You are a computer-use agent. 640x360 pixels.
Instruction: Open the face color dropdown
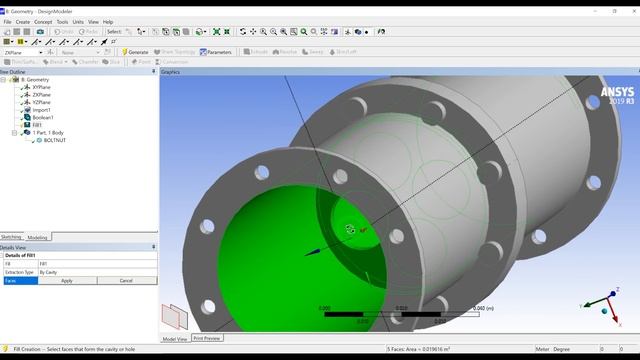point(8,42)
